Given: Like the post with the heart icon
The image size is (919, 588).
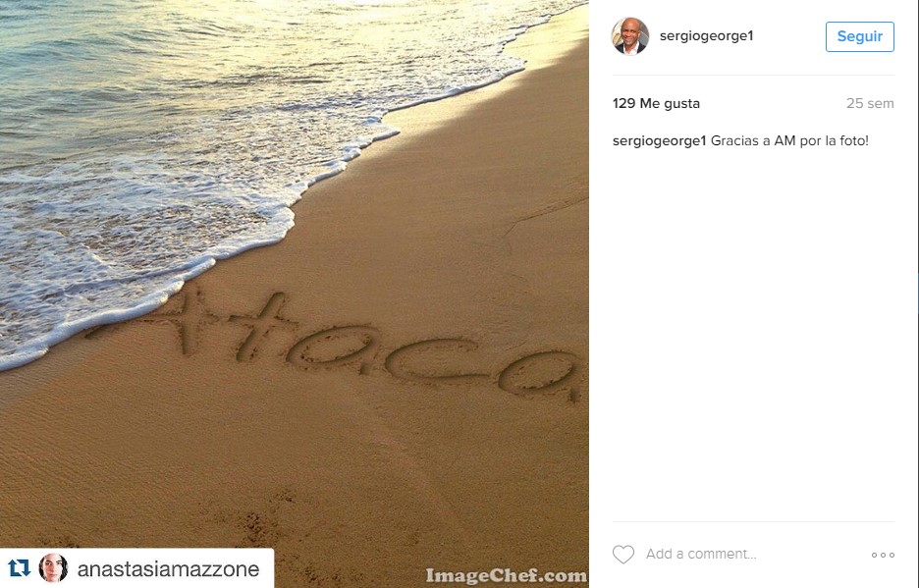Looking at the screenshot, I should [x=623, y=554].
